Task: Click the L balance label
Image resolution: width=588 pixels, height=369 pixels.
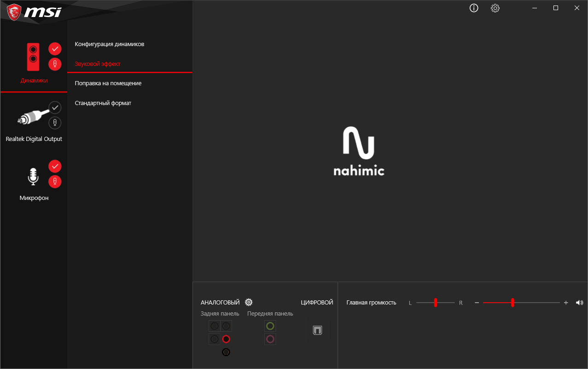Action: [410, 303]
